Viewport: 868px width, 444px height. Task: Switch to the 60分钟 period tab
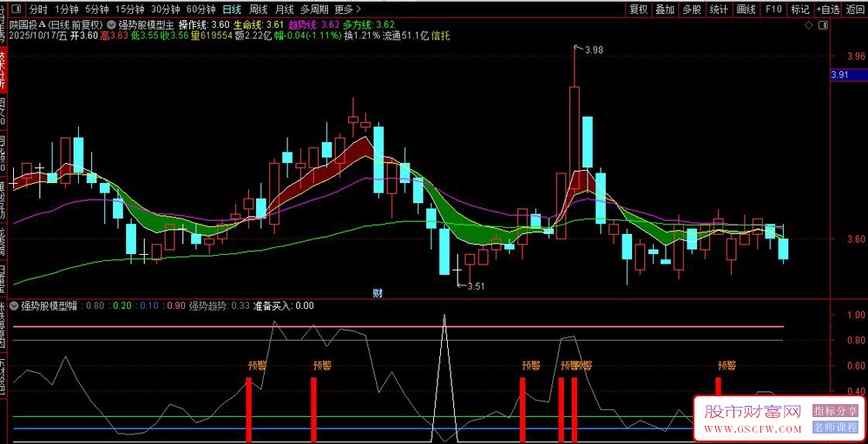201,10
